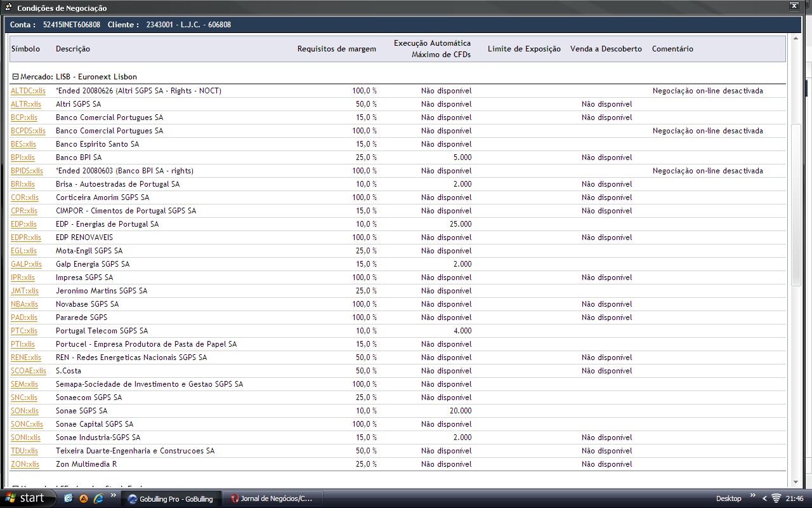Viewport: 812px width, 508px height.
Task: Open the PTI:xlis symbol link
Action: pyautogui.click(x=23, y=344)
